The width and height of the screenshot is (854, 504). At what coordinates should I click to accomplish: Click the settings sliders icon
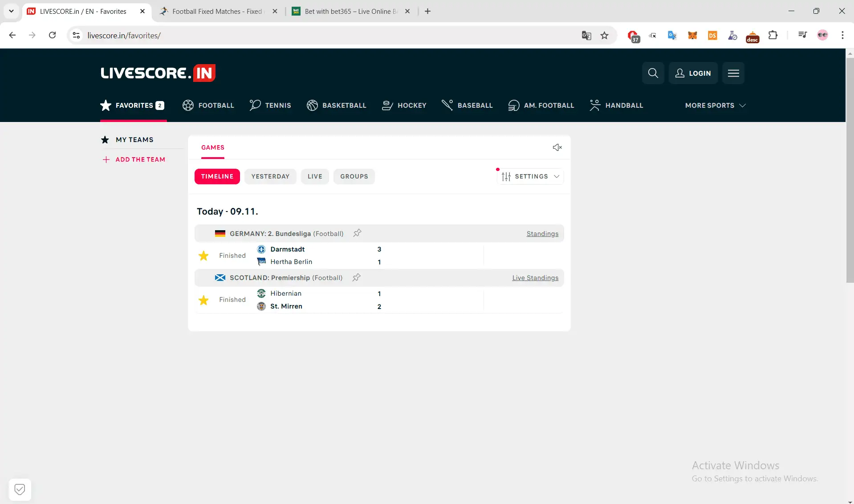pos(506,177)
